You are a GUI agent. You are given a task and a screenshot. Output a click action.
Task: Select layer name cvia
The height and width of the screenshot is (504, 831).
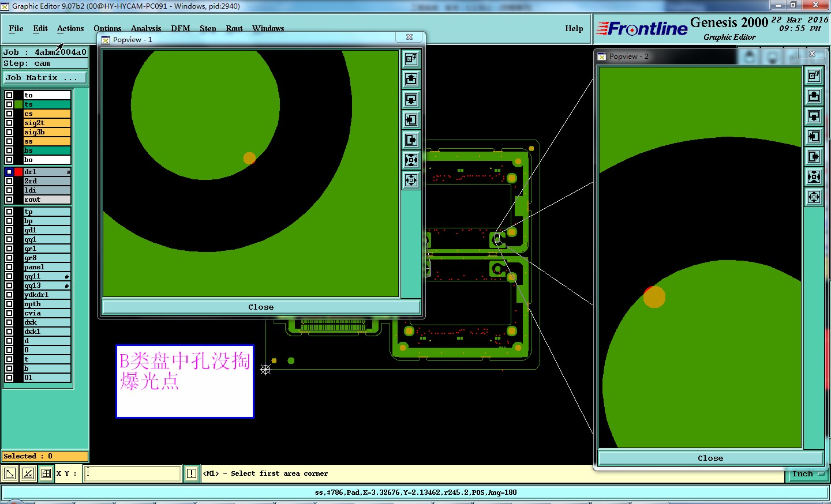[x=47, y=313]
